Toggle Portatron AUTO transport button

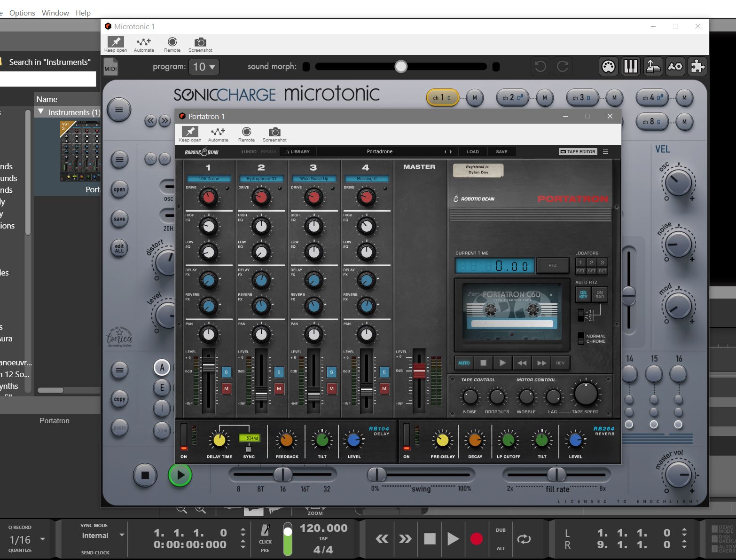coord(464,363)
